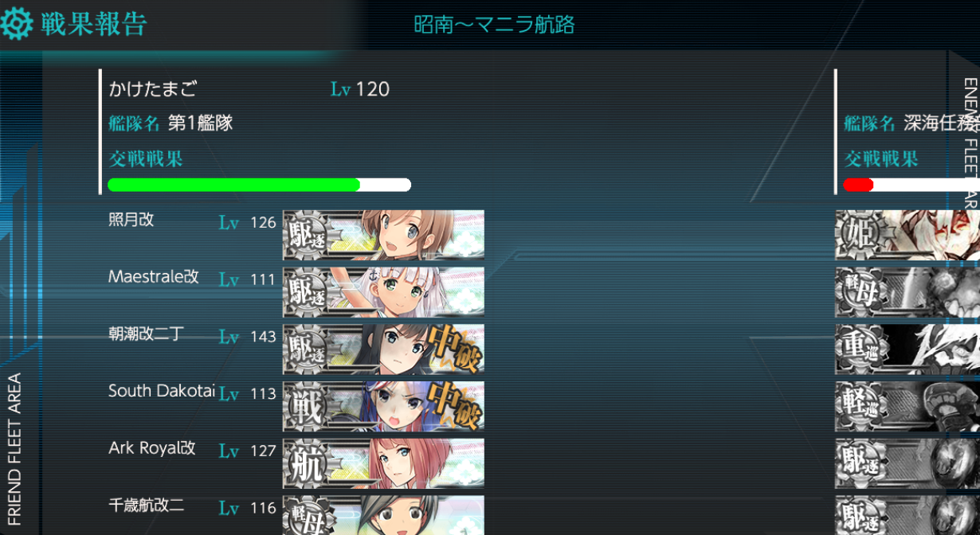Click the 駆逐 badge on 照月改's banner
The image size is (980, 535).
pos(305,235)
